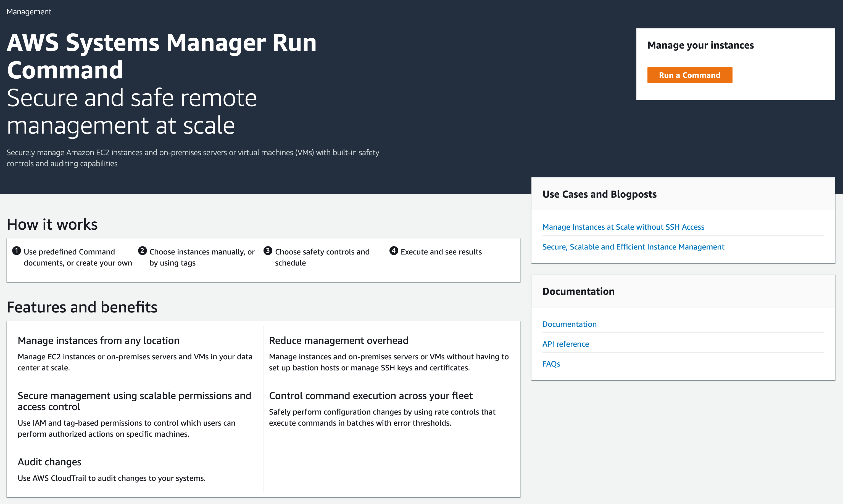Open the Documentation link
The image size is (843, 504).
click(570, 324)
